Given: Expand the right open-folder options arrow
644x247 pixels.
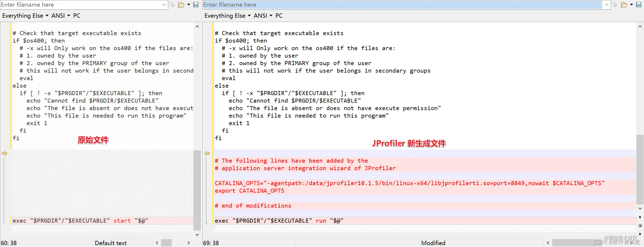Looking at the screenshot, I should (631, 5).
